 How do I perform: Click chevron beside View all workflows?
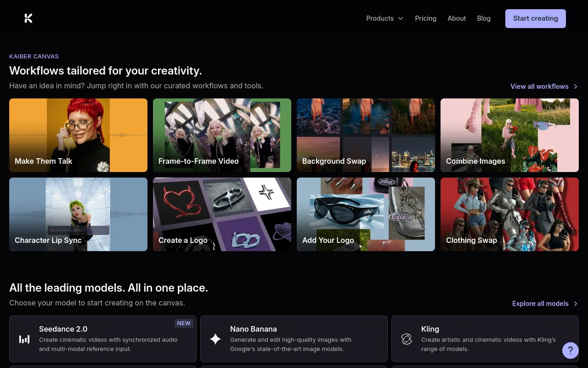click(576, 86)
